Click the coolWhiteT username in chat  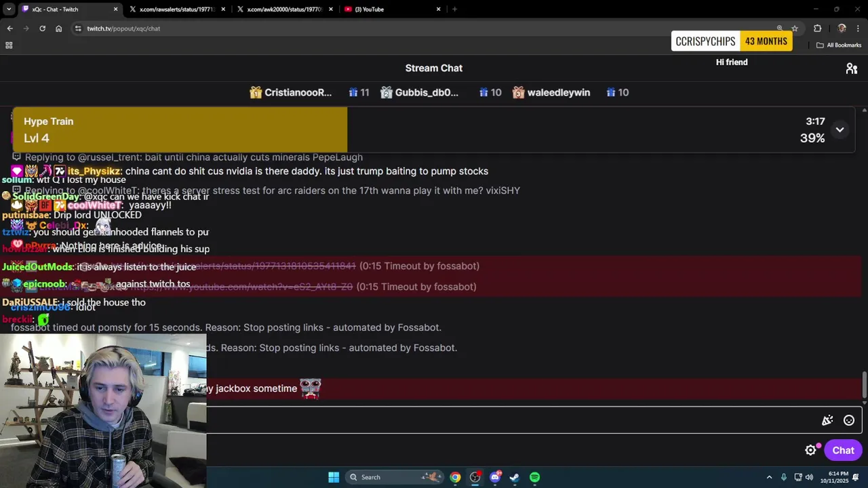tap(94, 205)
